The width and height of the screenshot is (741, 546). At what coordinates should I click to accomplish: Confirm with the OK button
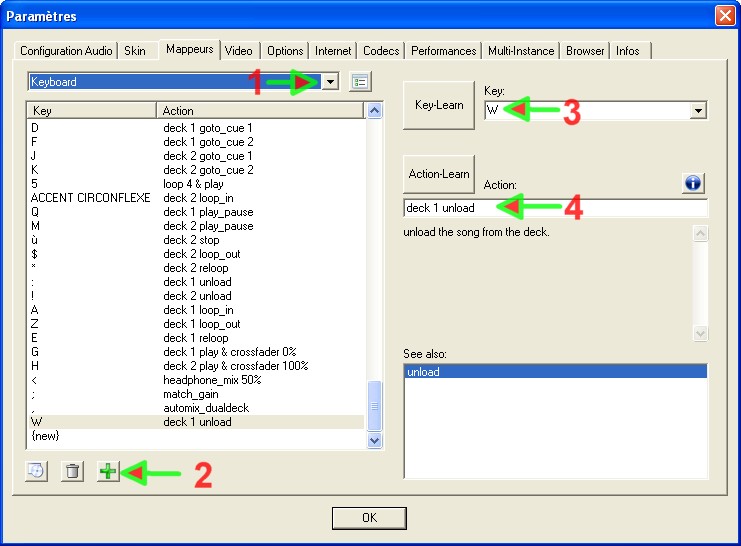click(369, 518)
